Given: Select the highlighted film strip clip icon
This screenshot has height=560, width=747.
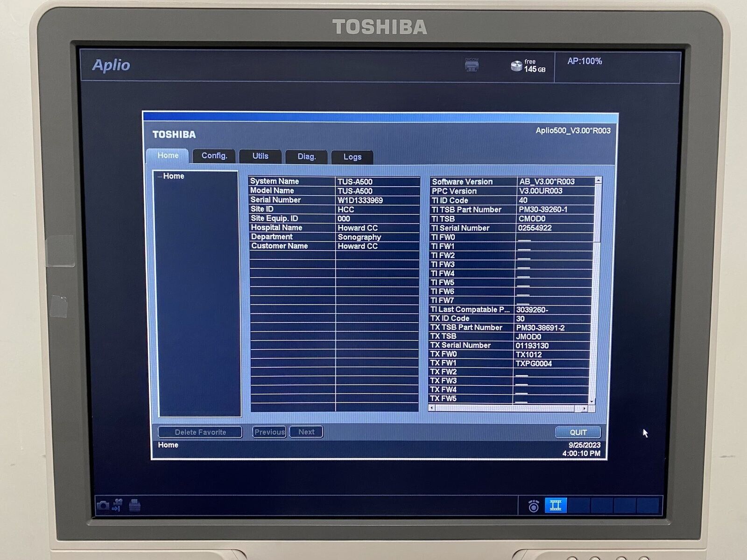Looking at the screenshot, I should point(556,505).
